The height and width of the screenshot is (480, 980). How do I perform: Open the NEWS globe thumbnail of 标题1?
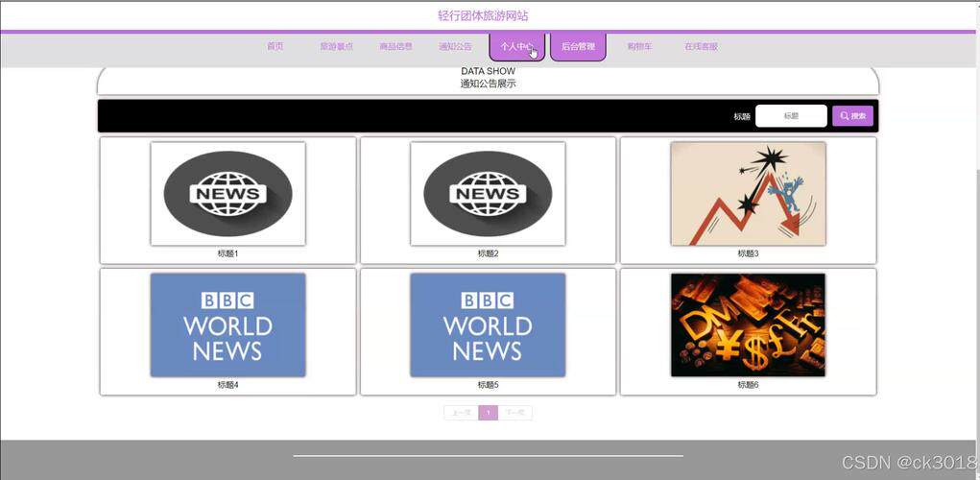click(x=228, y=194)
